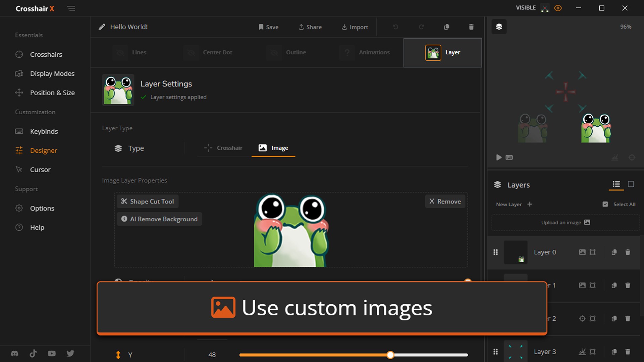This screenshot has width=644, height=362.
Task: Duplicate Layer 0 using its copy icon
Action: tap(614, 252)
